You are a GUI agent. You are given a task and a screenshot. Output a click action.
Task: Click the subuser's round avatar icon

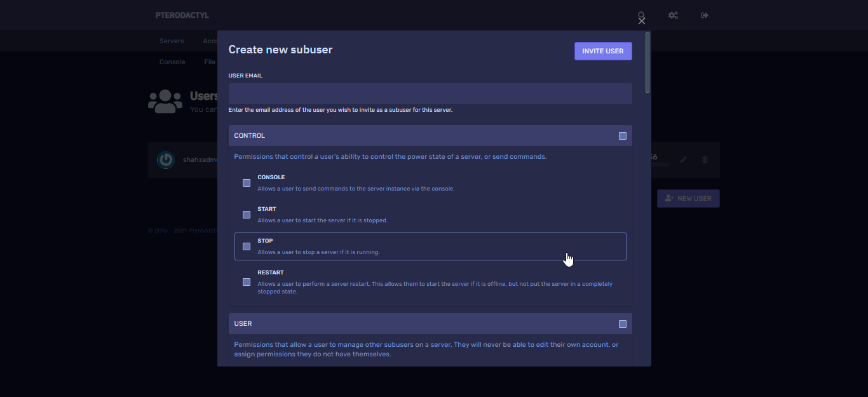point(166,160)
